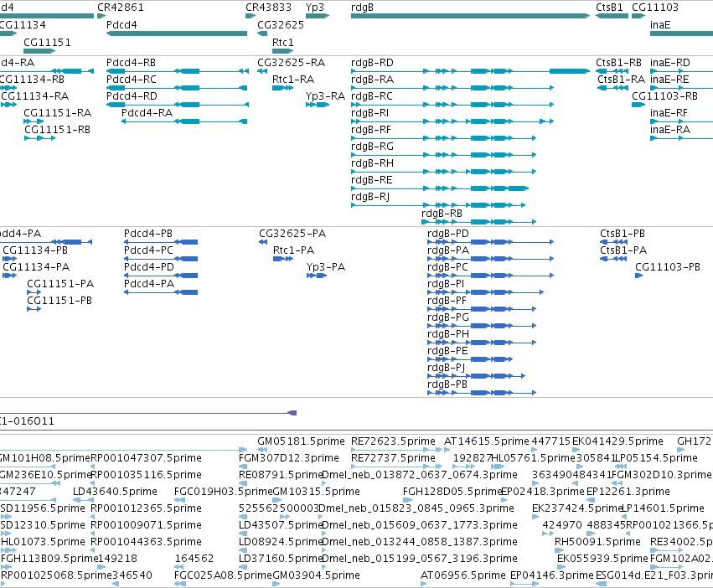Select protein label CG11151-PA

pyautogui.click(x=60, y=284)
